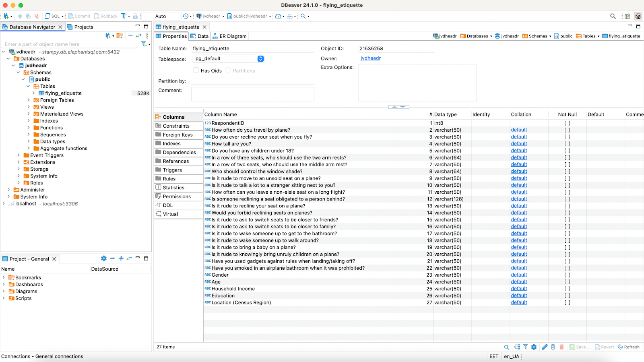Click the filter funnel in bottom toolbar
This screenshot has width=644, height=362.
pyautogui.click(x=526, y=347)
